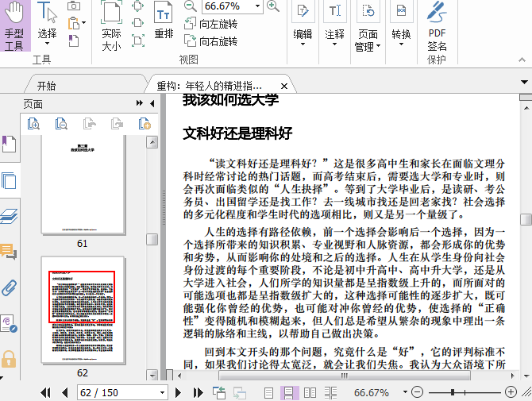Click the zoom slider handle in the status bar
This screenshot has width=532, height=401.
click(453, 392)
